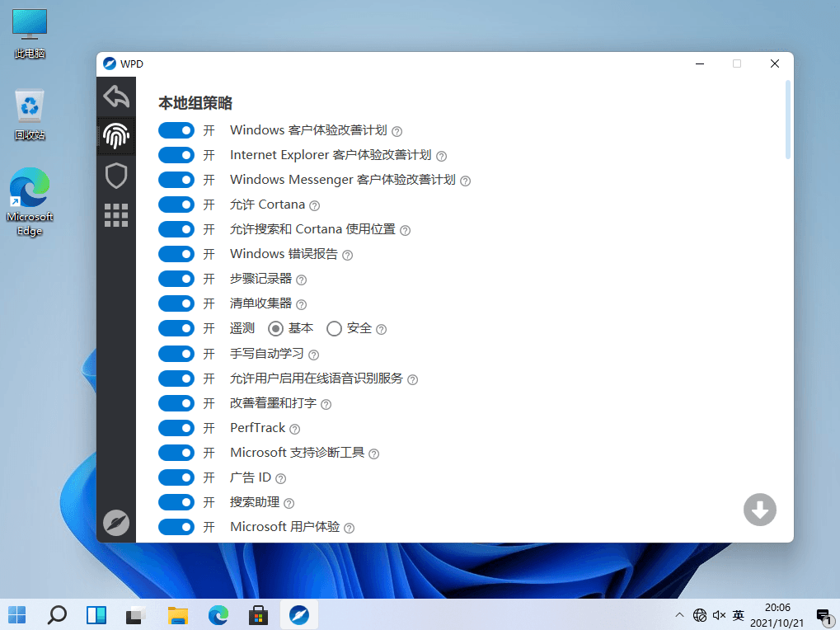Toggle Windows 客户体验改善计划 switch
This screenshot has width=840, height=630.
[176, 131]
